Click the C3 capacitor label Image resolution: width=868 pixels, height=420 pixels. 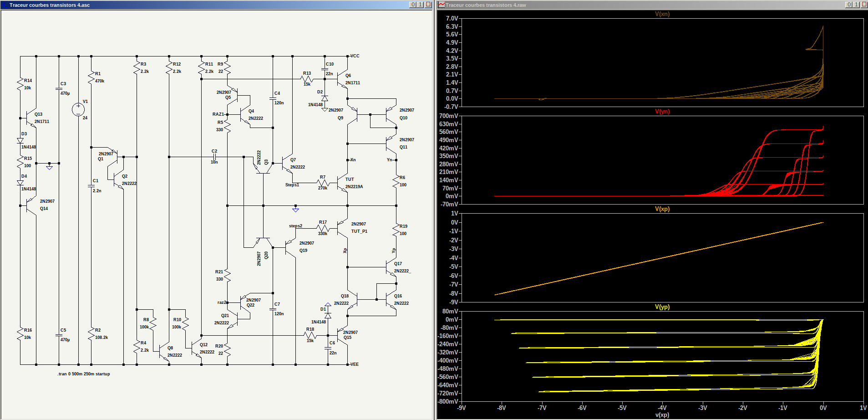(x=63, y=84)
